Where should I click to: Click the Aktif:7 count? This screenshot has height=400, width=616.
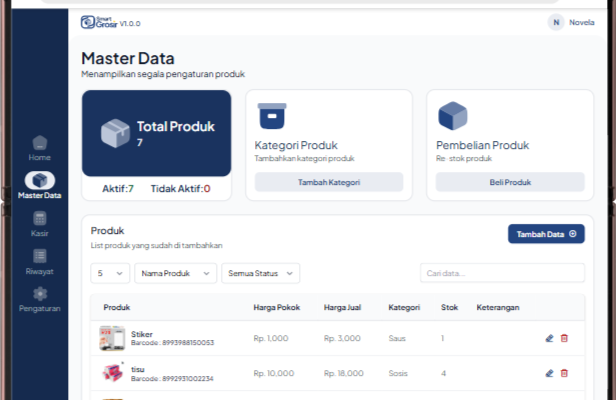[x=118, y=189]
